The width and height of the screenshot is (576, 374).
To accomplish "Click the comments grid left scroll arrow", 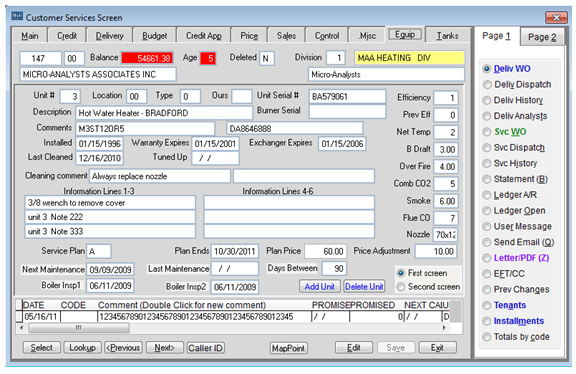I will (21, 327).
